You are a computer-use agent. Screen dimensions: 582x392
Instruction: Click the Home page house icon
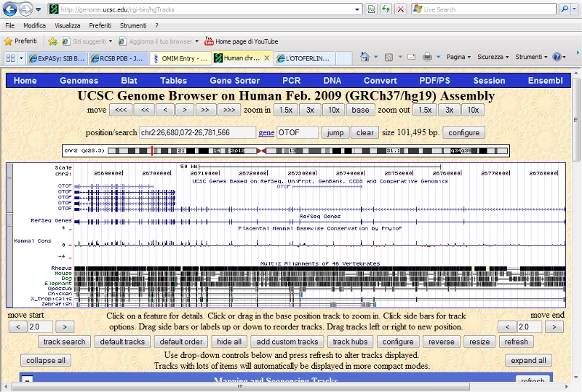tap(365, 57)
